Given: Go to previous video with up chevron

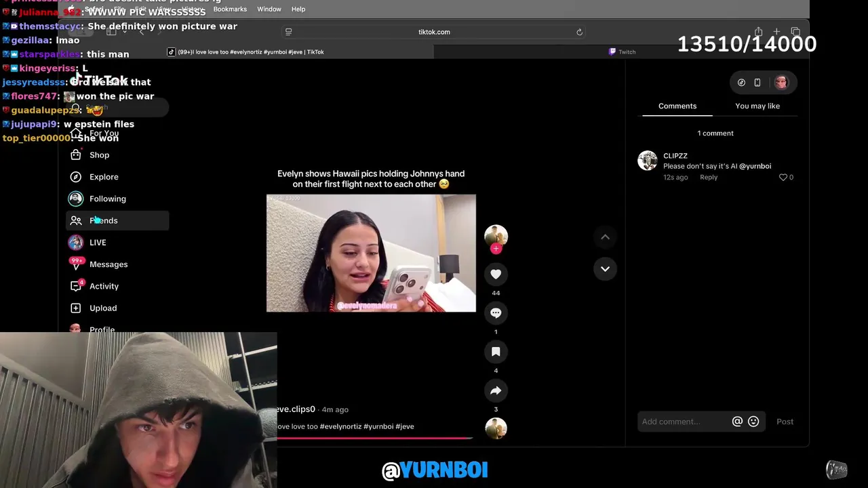Looking at the screenshot, I should click(605, 237).
